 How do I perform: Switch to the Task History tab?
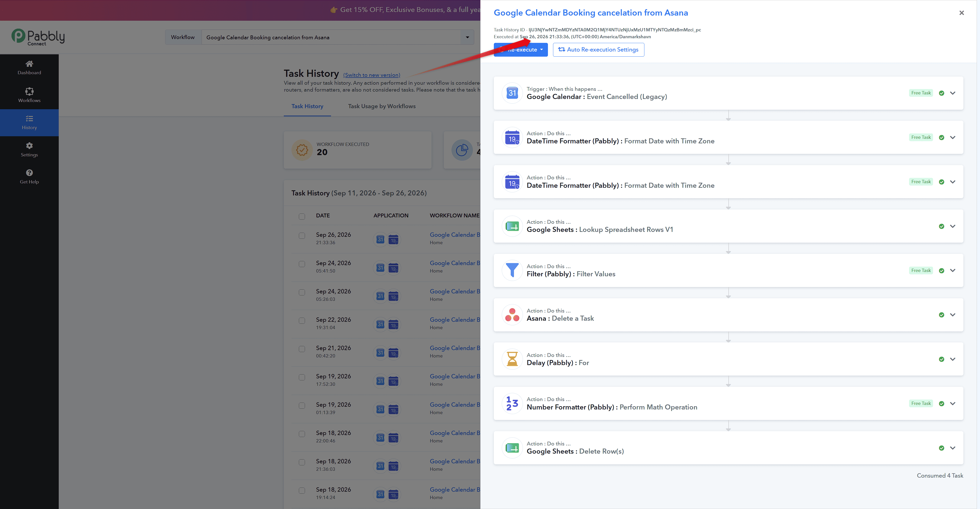point(307,106)
